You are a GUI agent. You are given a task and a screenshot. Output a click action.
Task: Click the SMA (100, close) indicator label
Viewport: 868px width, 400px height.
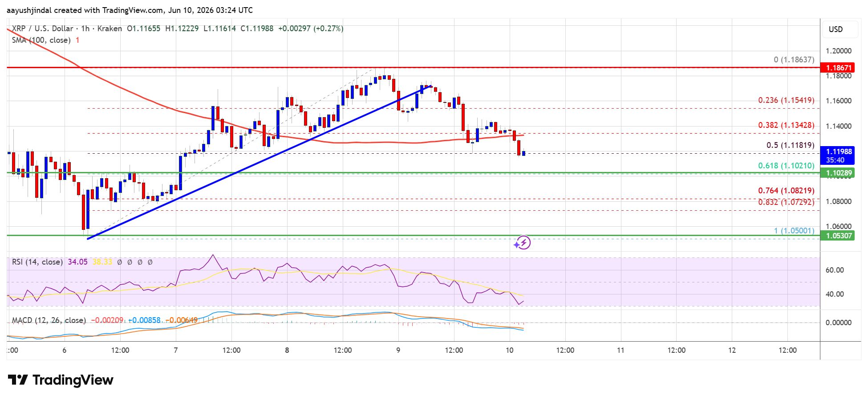click(41, 40)
